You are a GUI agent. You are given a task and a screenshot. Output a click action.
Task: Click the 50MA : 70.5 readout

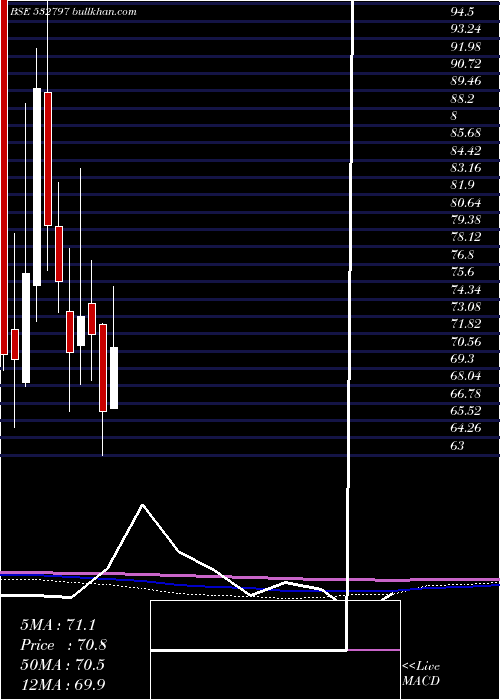(62, 665)
